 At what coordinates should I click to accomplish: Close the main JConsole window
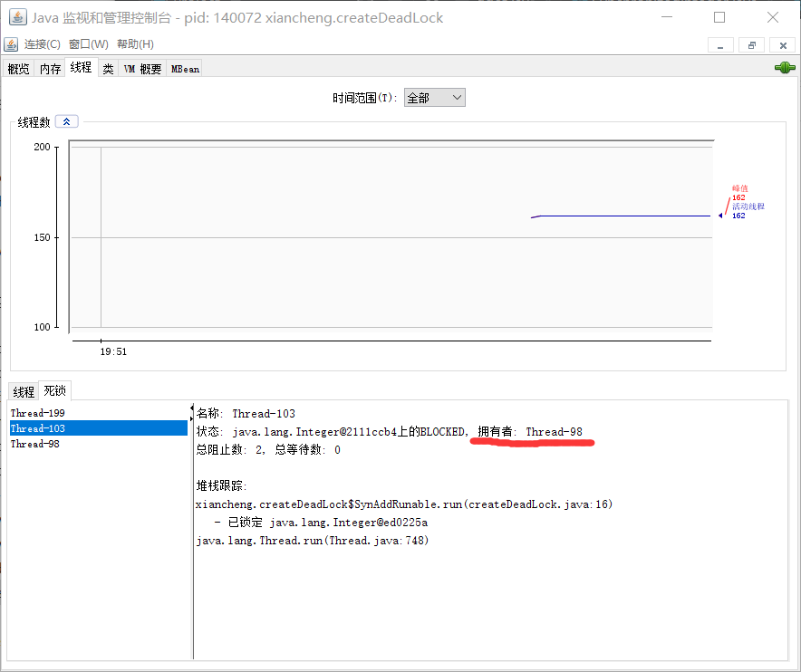773,17
